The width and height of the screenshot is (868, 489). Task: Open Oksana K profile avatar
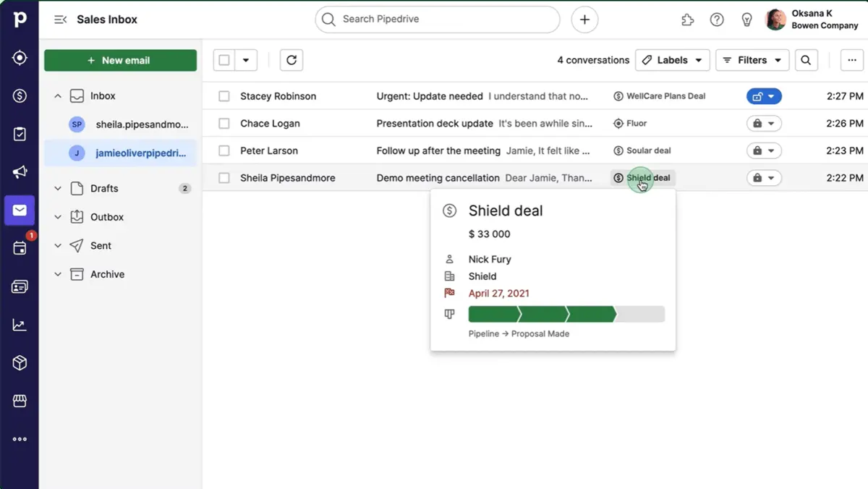click(775, 20)
